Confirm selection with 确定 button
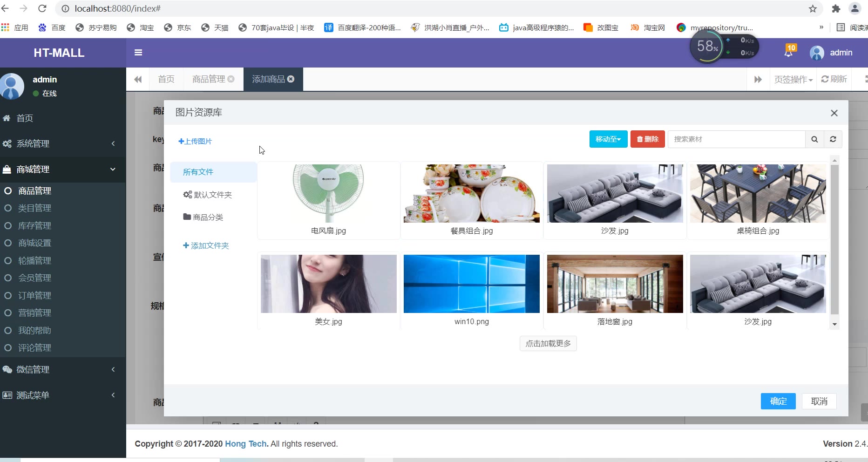This screenshot has height=462, width=868. point(778,401)
